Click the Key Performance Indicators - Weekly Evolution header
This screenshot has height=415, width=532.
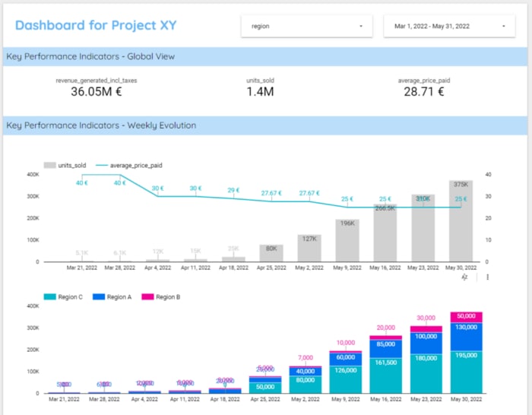click(x=101, y=125)
